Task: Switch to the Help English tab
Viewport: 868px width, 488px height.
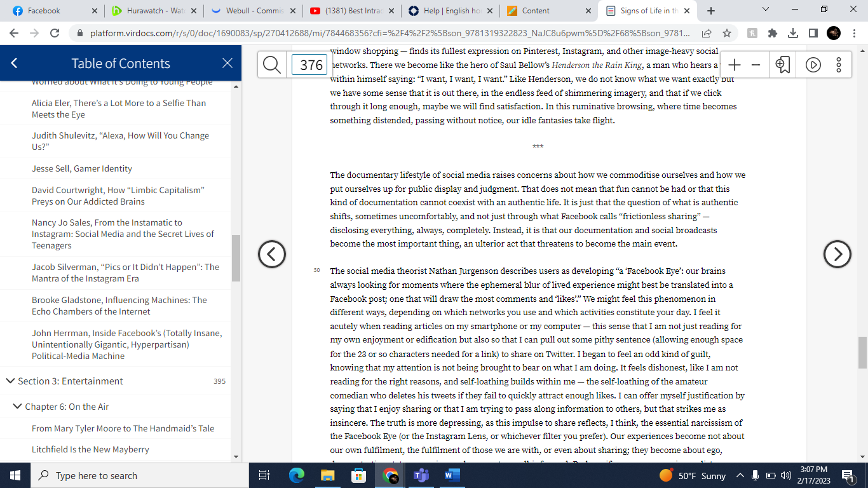Action: point(449,11)
